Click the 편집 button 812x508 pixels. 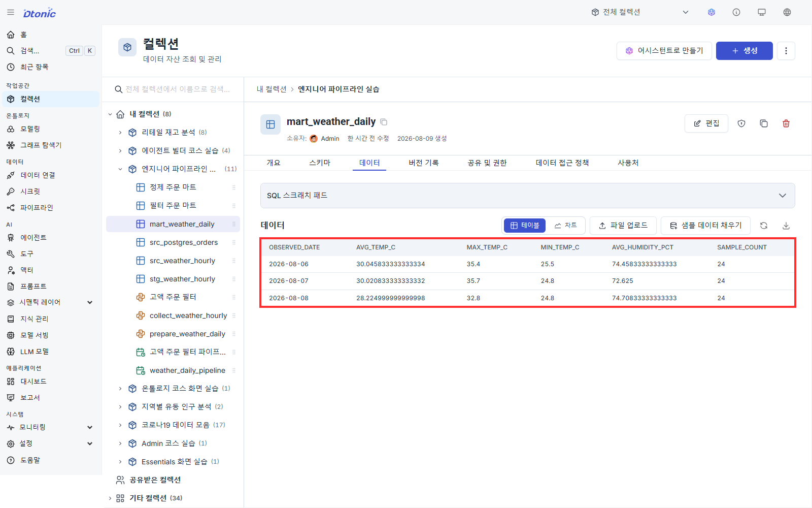pyautogui.click(x=706, y=123)
